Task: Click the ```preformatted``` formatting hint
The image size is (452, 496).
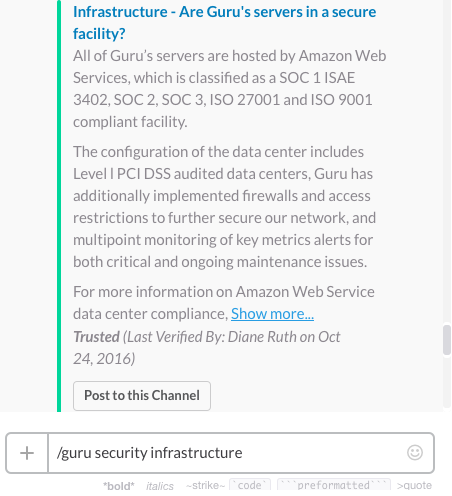Action: [x=334, y=485]
